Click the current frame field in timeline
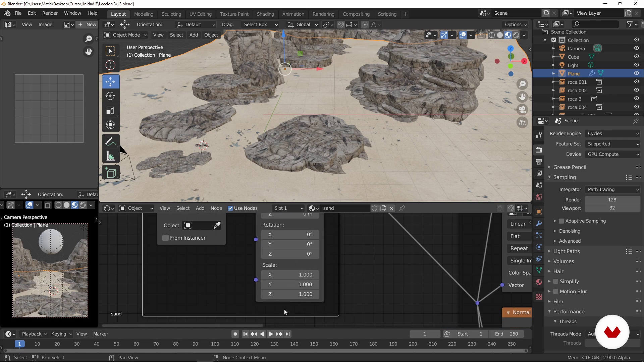 pyautogui.click(x=425, y=334)
